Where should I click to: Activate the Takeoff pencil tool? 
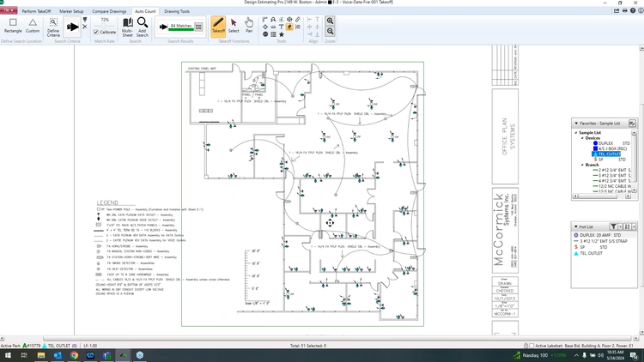coord(218,26)
